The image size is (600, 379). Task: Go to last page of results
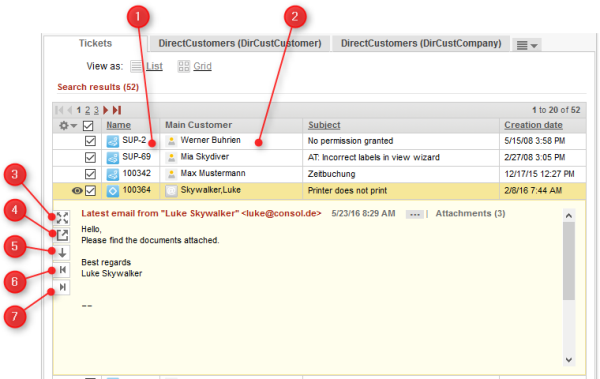tap(117, 110)
